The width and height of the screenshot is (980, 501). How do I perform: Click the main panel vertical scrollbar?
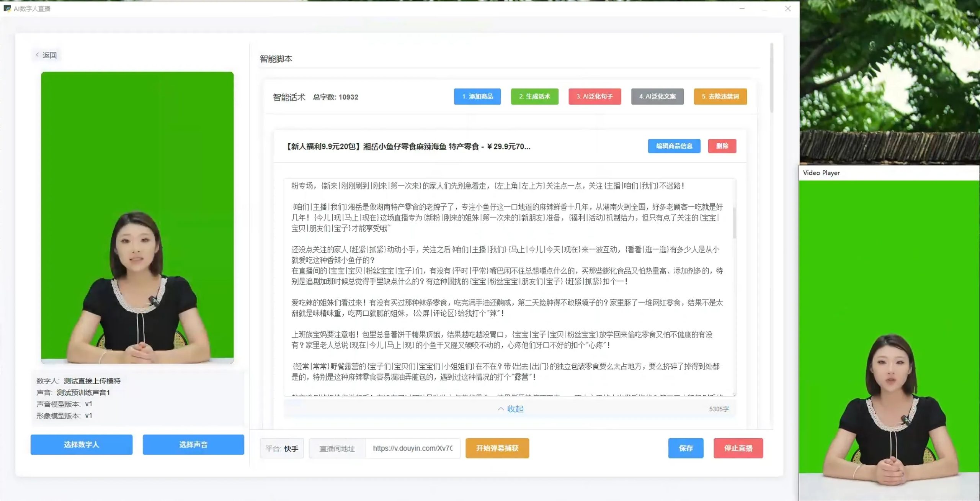[771, 78]
